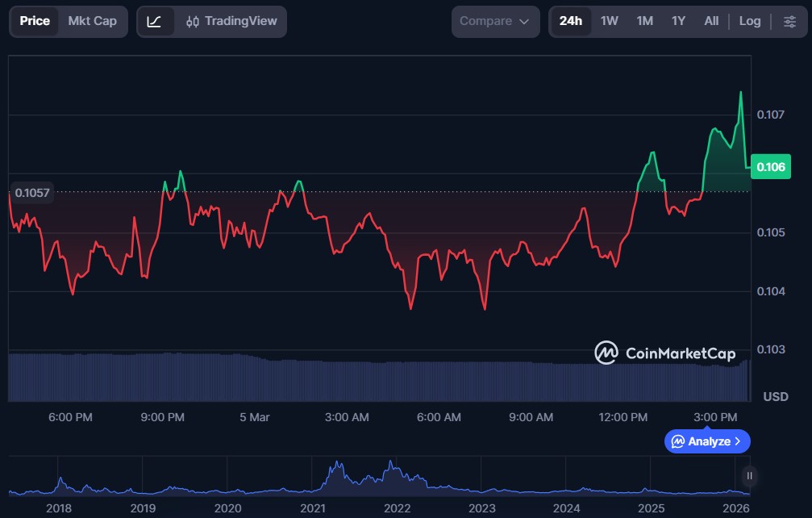Click the green 0.106 current price label
Screen dimensions: 812x518
tap(772, 167)
